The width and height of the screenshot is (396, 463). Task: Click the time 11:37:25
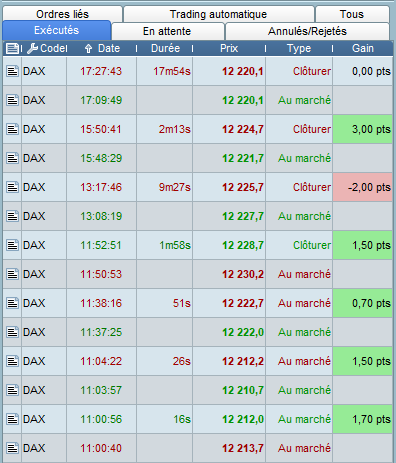pyautogui.click(x=101, y=332)
